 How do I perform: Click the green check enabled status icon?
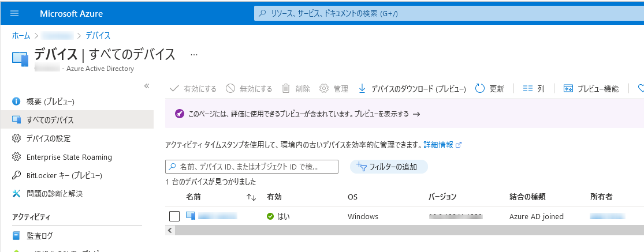(x=270, y=216)
